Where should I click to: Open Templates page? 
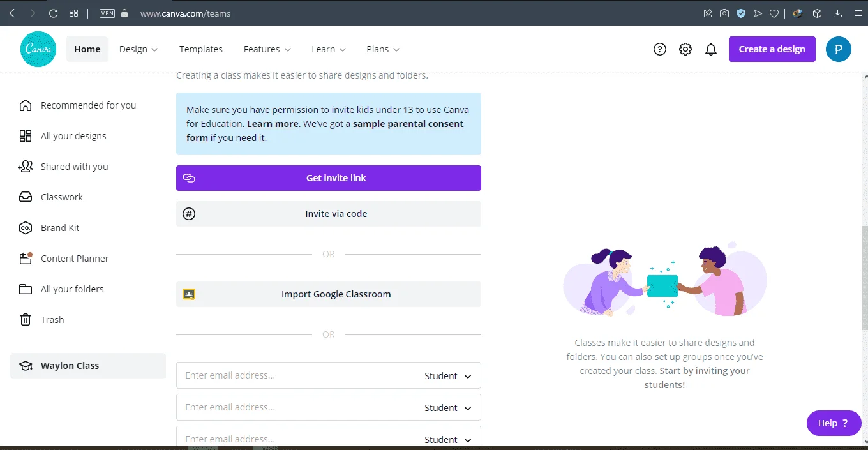tap(201, 49)
